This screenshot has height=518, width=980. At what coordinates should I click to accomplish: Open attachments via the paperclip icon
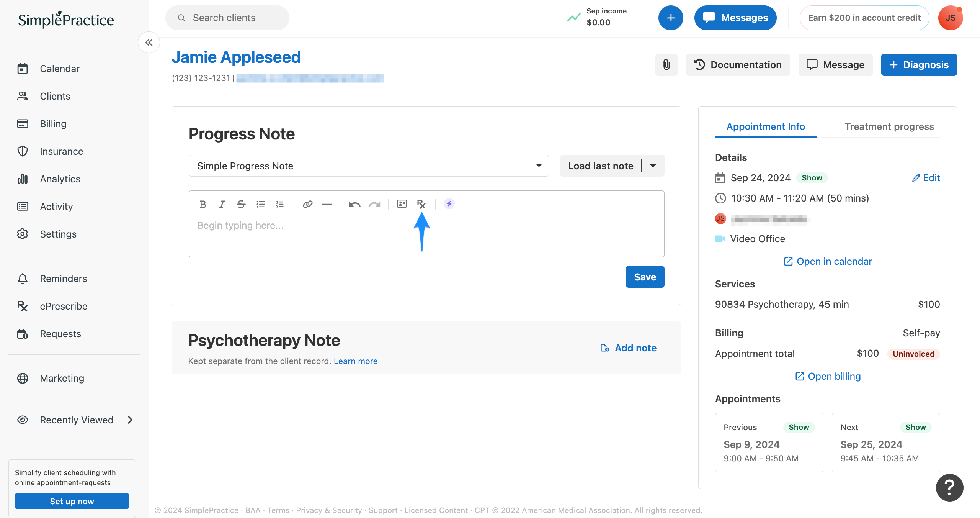coord(666,64)
